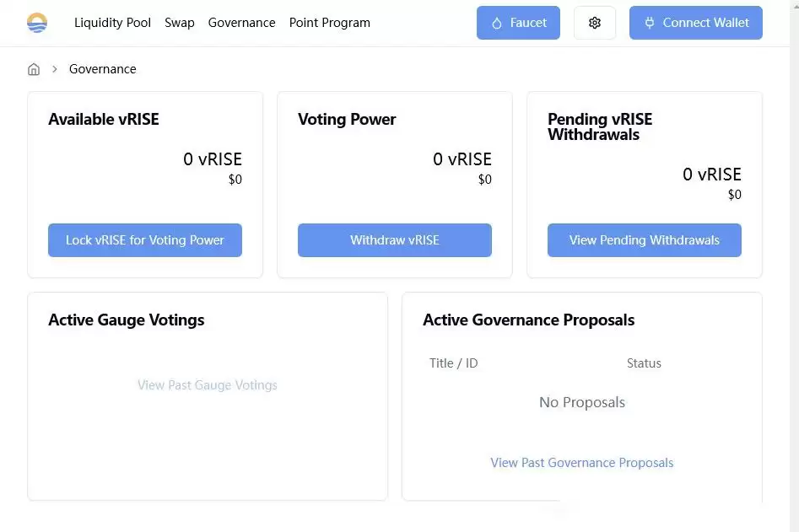This screenshot has width=799, height=532.
Task: Click the Status column header
Action: tap(644, 363)
